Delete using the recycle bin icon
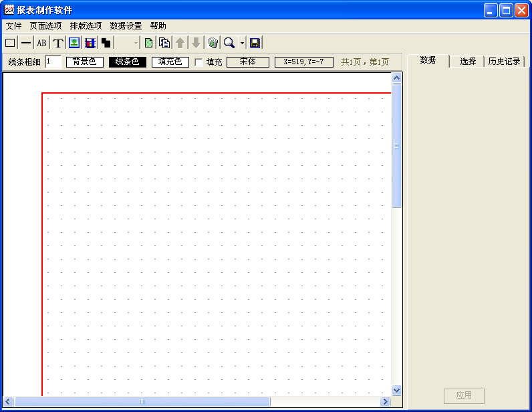 tap(213, 43)
